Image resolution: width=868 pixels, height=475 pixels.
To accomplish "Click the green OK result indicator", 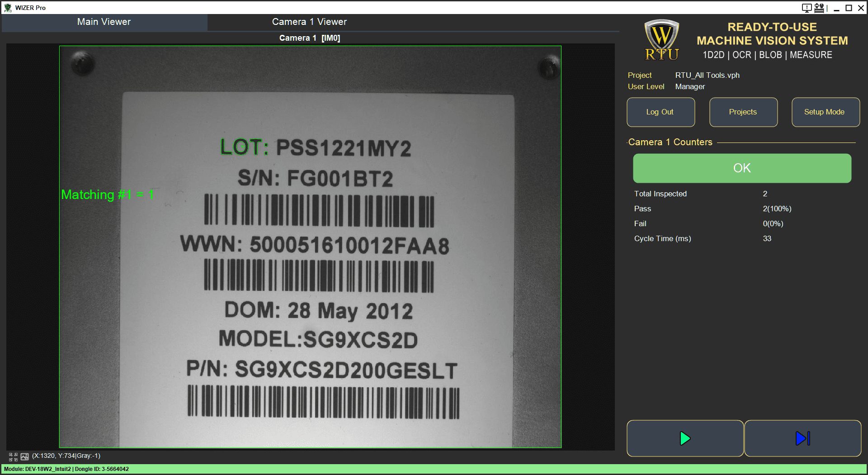I will [742, 168].
